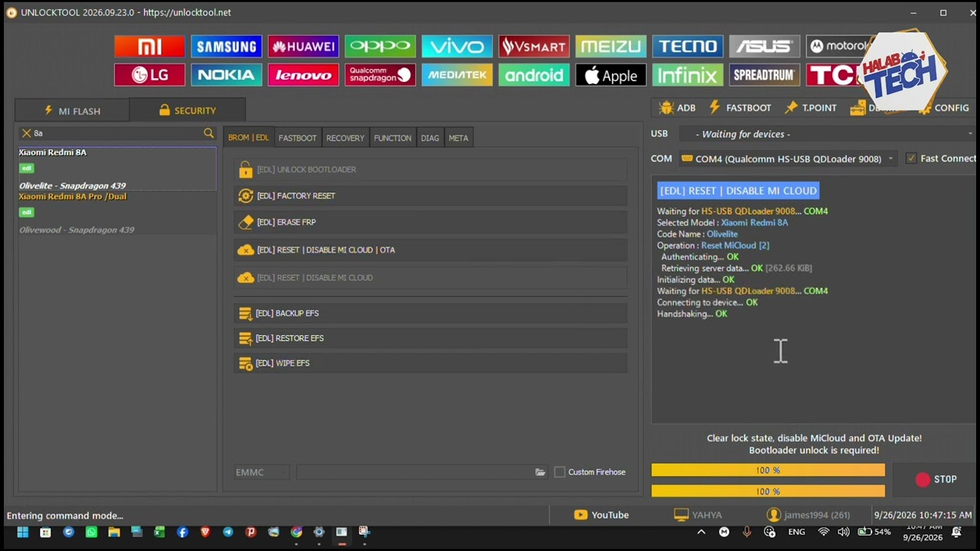Select the Qualcomm Snapdragon logo

(x=380, y=75)
